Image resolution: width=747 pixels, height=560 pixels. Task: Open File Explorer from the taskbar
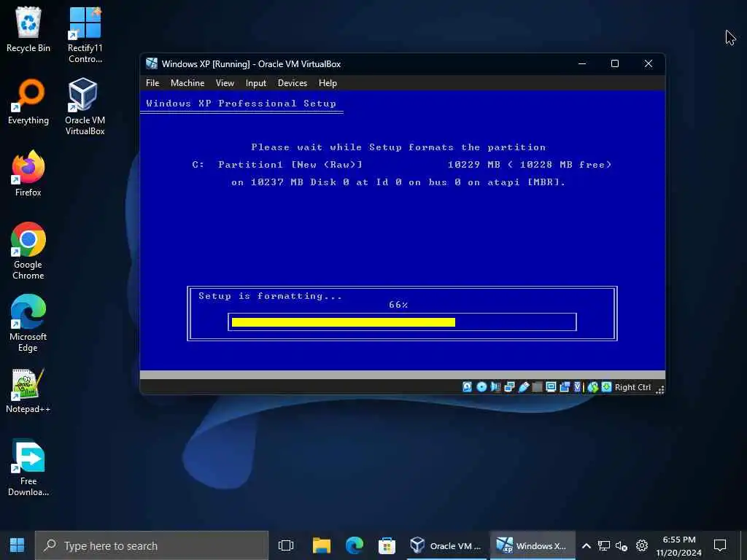(x=322, y=545)
